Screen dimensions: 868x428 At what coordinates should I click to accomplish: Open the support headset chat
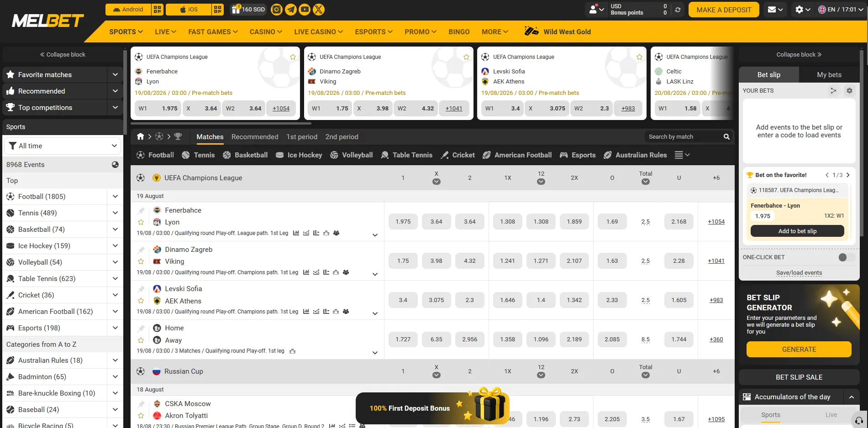click(859, 420)
